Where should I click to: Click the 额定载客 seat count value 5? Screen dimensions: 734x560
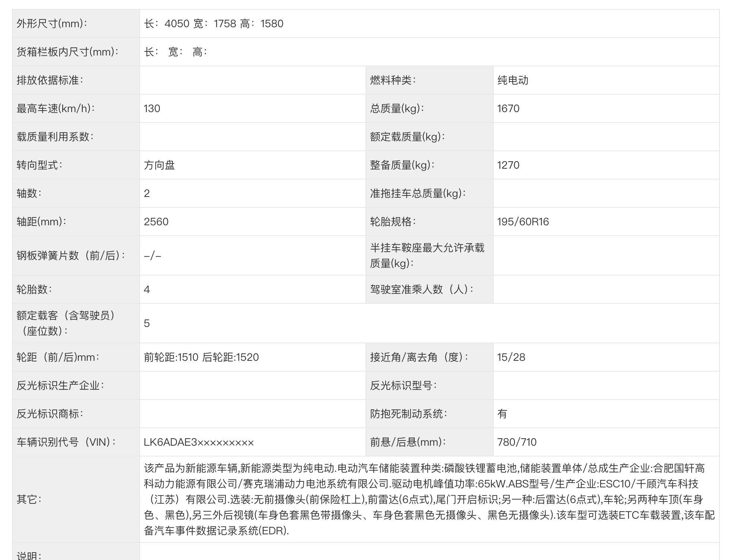coord(147,323)
